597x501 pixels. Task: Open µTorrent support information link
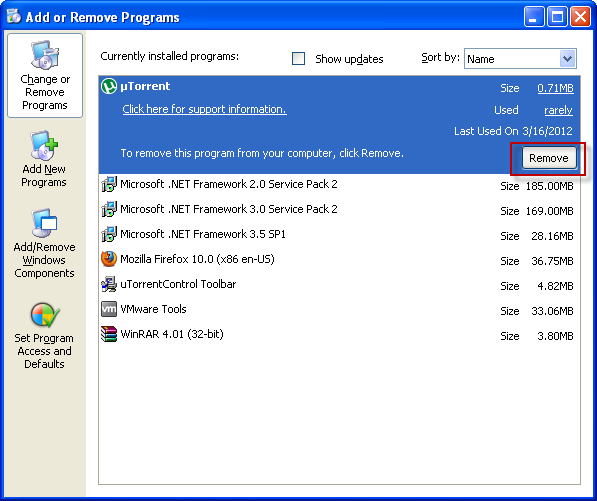[204, 109]
